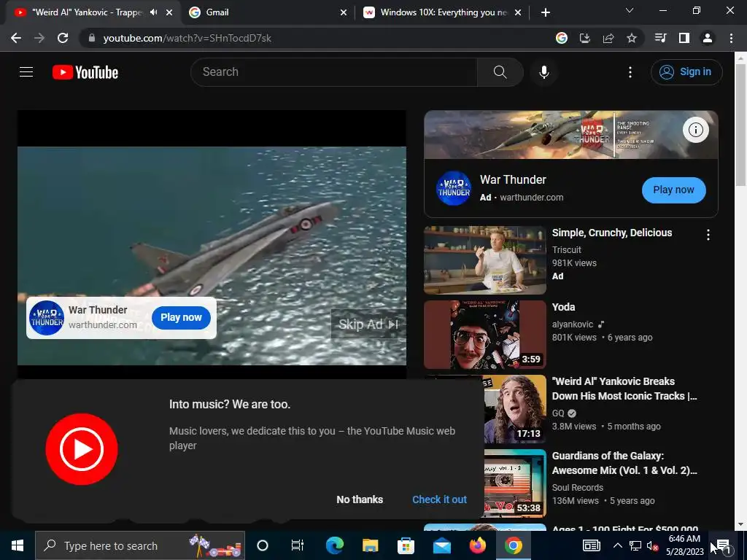Click the YouTube Music logo in the promo
This screenshot has width=747, height=560.
(82, 449)
